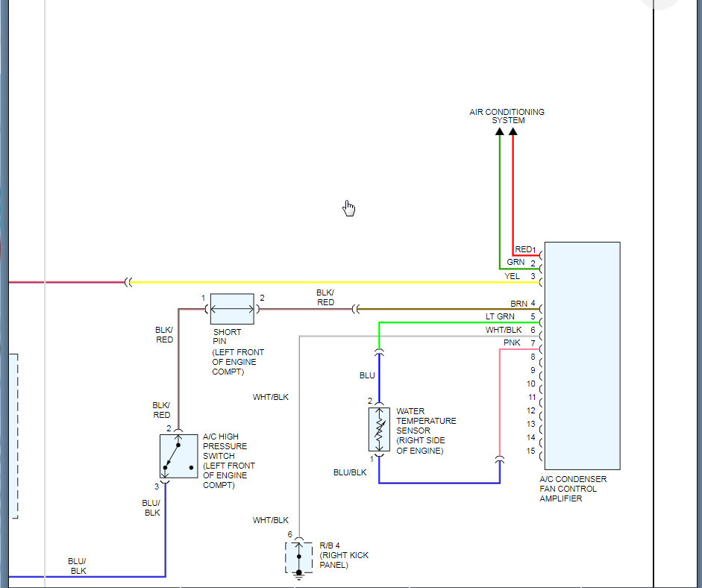702x588 pixels.
Task: Click the brown wire running to pin 4
Action: pos(450,309)
